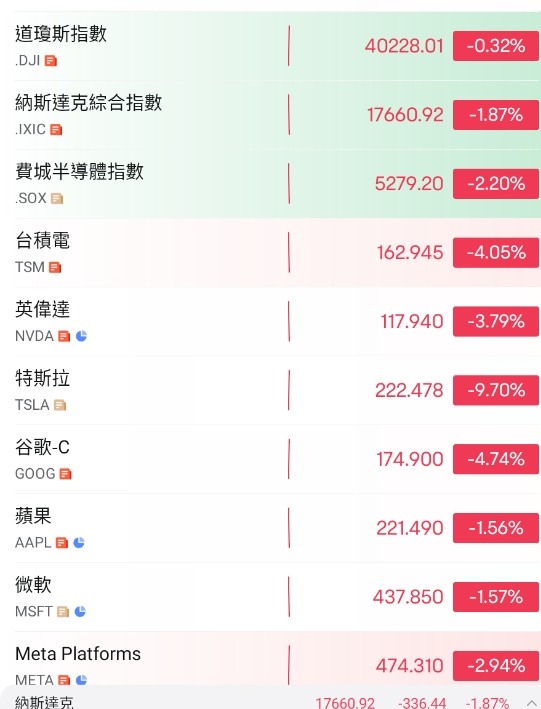Select the 蘋果 AAPL price 221.490
This screenshot has height=709, width=541.
(410, 528)
